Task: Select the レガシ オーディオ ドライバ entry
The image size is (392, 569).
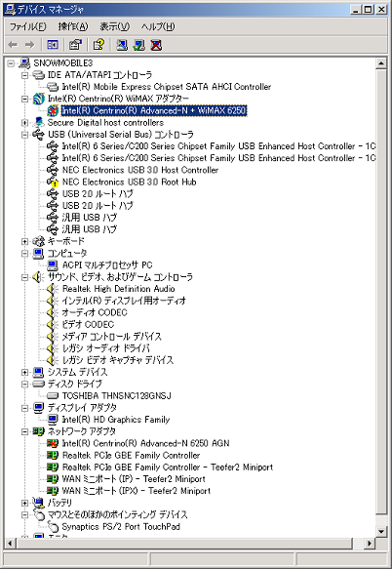Action: pos(105,348)
